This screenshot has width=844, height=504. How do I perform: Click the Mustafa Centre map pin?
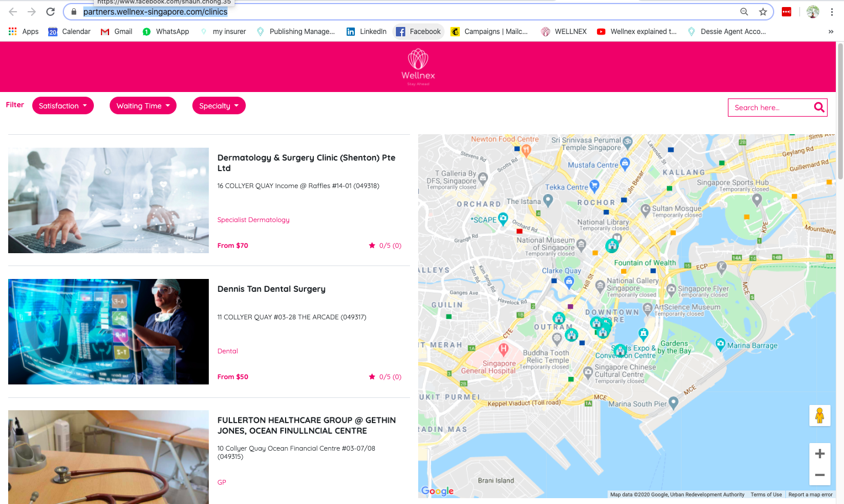tap(625, 164)
